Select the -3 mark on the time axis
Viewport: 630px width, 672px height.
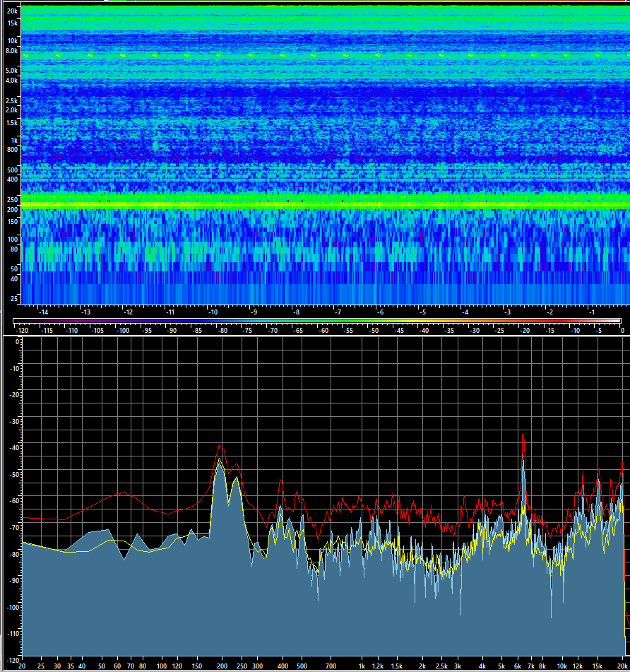pos(507,312)
